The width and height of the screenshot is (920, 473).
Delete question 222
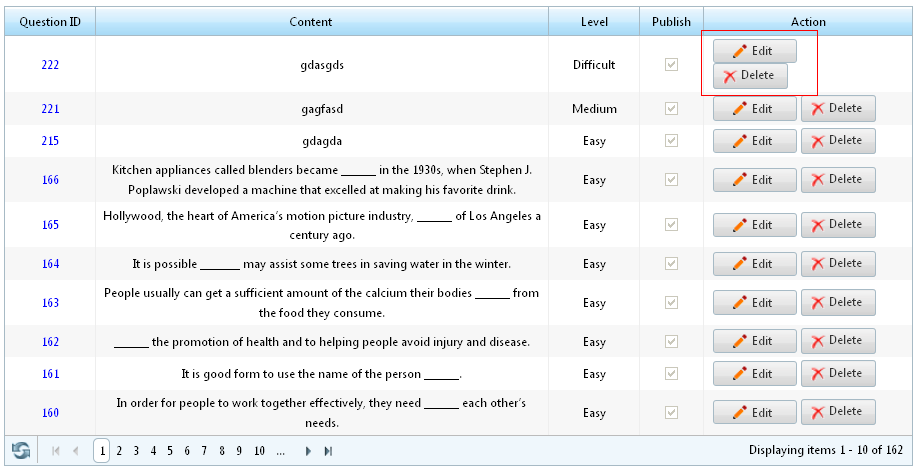tap(750, 76)
